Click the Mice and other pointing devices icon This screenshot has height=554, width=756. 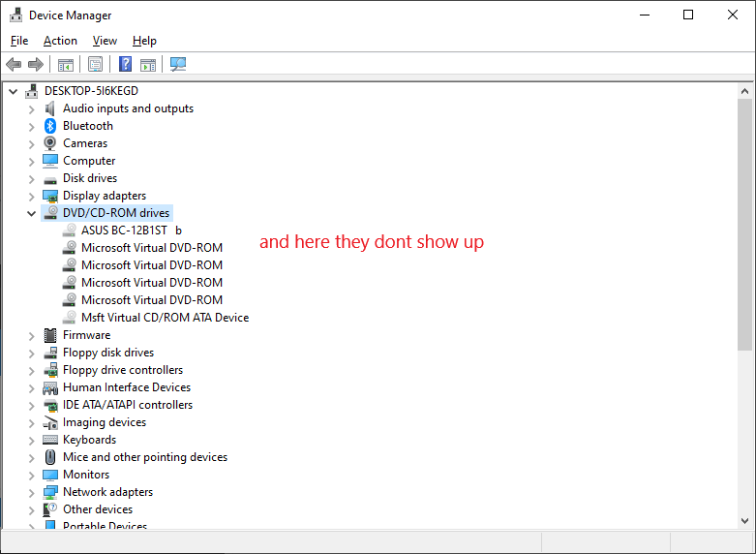tap(50, 457)
